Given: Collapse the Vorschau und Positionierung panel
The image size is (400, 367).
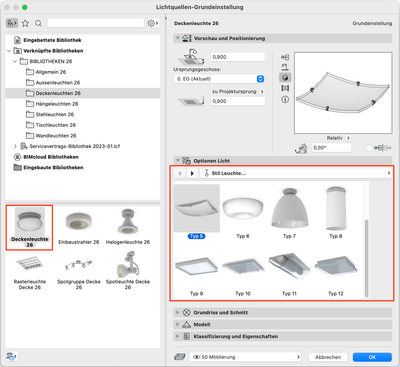Looking at the screenshot, I should click(x=178, y=38).
